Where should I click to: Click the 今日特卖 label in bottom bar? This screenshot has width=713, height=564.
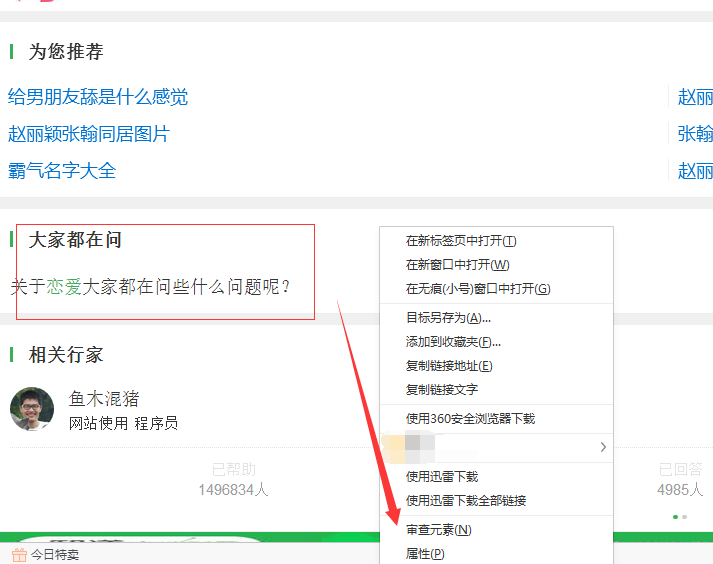click(54, 555)
